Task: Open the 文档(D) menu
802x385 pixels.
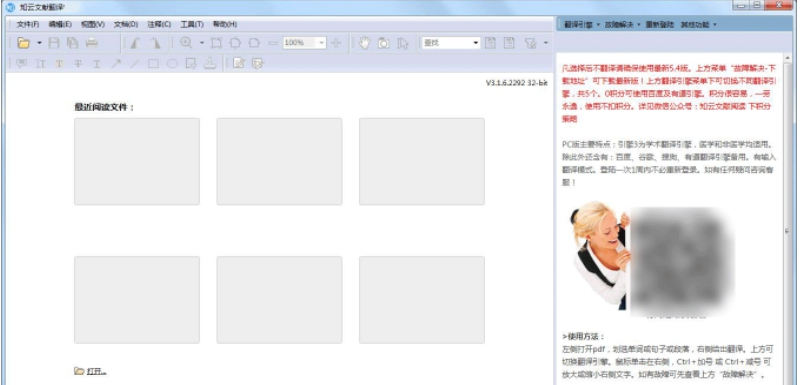Action: tap(126, 24)
